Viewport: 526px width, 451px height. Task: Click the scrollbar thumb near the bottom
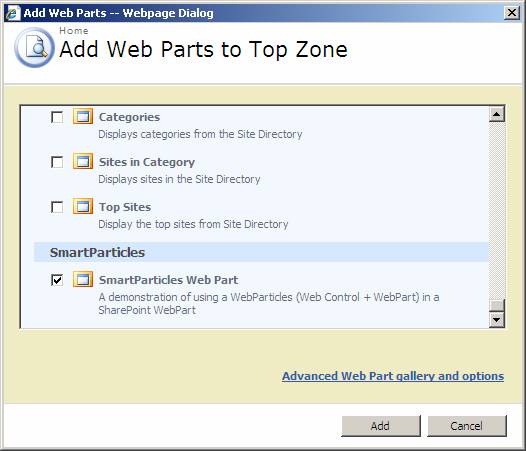pos(496,305)
